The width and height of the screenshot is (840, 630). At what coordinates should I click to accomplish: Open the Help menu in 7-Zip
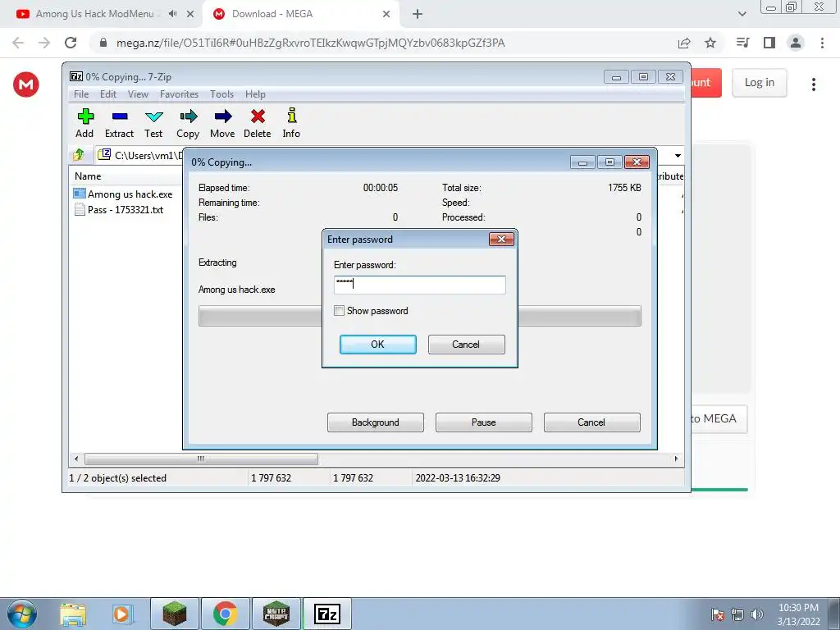256,94
